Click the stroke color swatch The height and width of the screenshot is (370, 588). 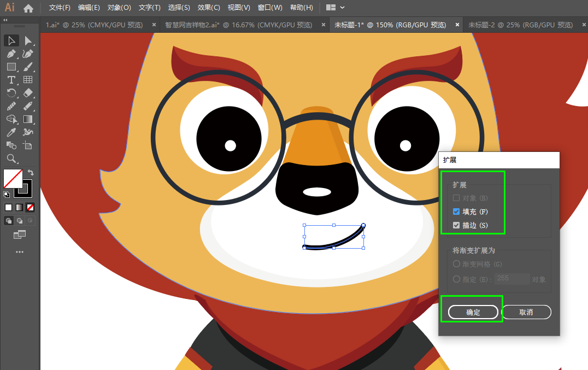click(x=23, y=189)
